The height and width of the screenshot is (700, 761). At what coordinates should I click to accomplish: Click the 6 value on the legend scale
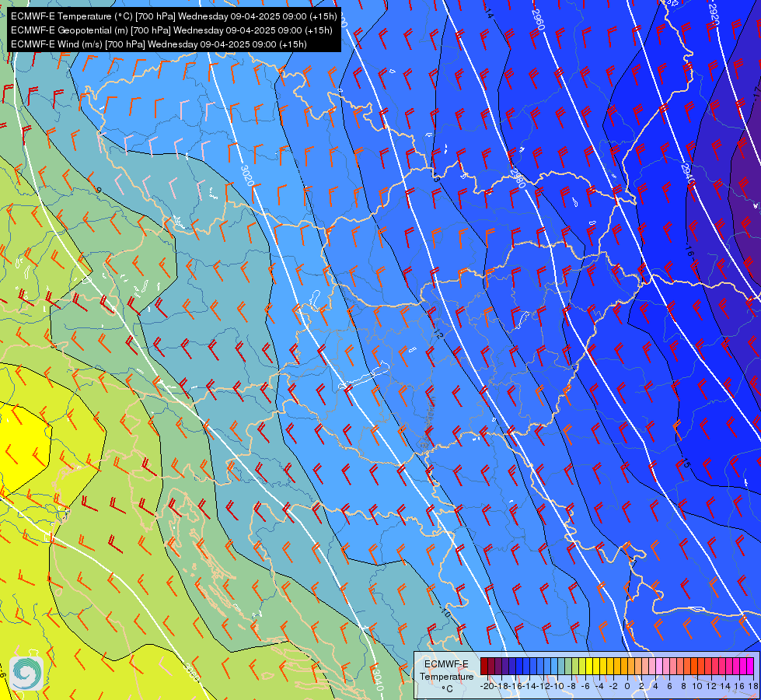(670, 686)
